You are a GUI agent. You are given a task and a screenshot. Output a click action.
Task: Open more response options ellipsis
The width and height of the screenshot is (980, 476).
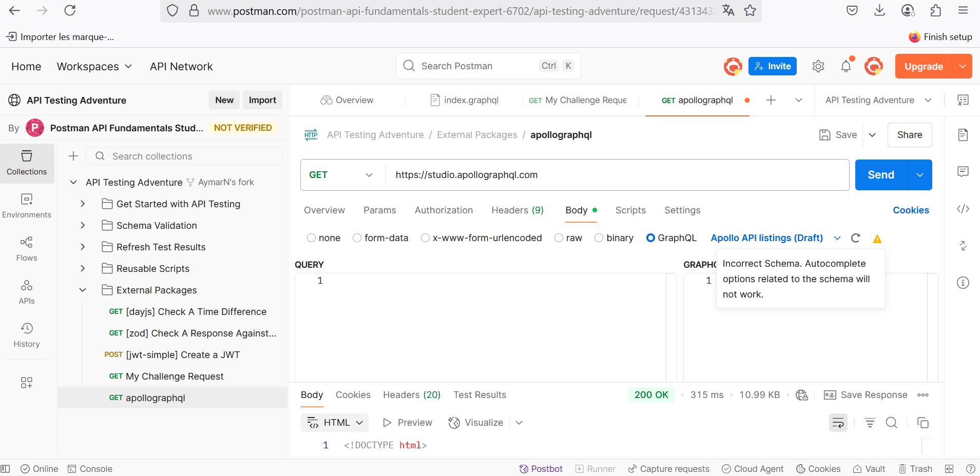923,395
